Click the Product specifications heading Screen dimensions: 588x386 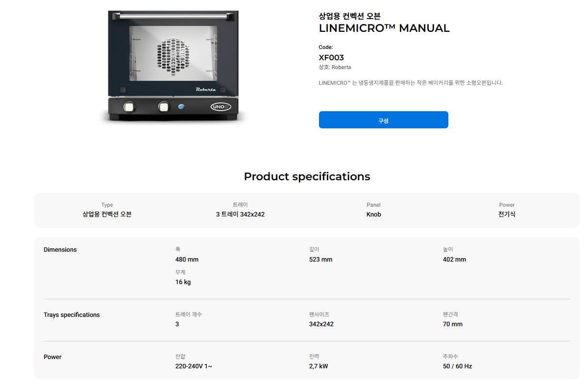pos(307,176)
